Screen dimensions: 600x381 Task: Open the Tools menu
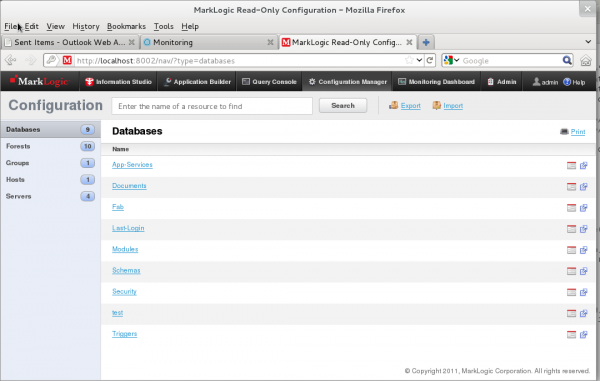[163, 26]
